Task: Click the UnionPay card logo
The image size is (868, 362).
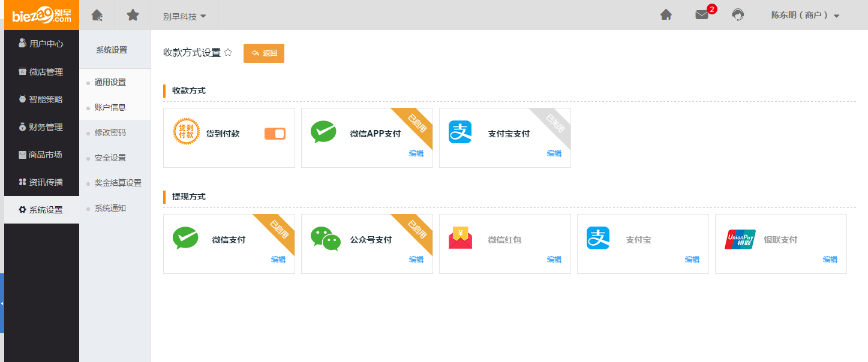Action: pyautogui.click(x=740, y=239)
